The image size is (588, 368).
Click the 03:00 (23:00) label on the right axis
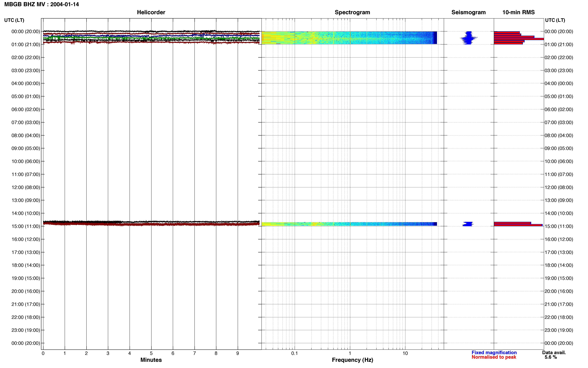click(x=559, y=71)
